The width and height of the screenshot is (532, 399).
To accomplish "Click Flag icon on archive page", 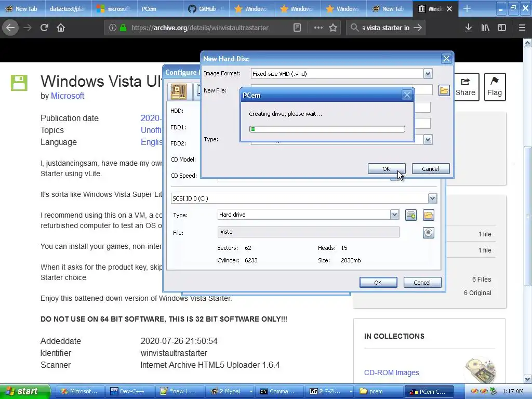I will [495, 87].
